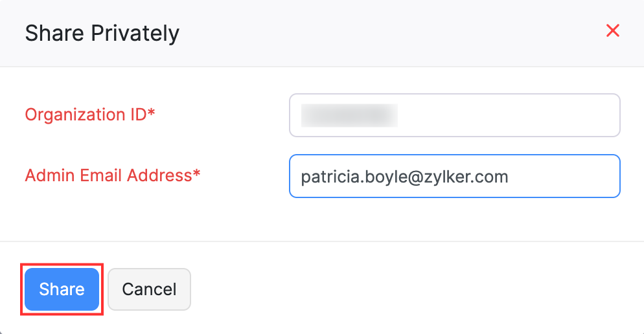Screen dimensions: 644x334
Task: Click the blurred Organization ID value
Action: [350, 115]
